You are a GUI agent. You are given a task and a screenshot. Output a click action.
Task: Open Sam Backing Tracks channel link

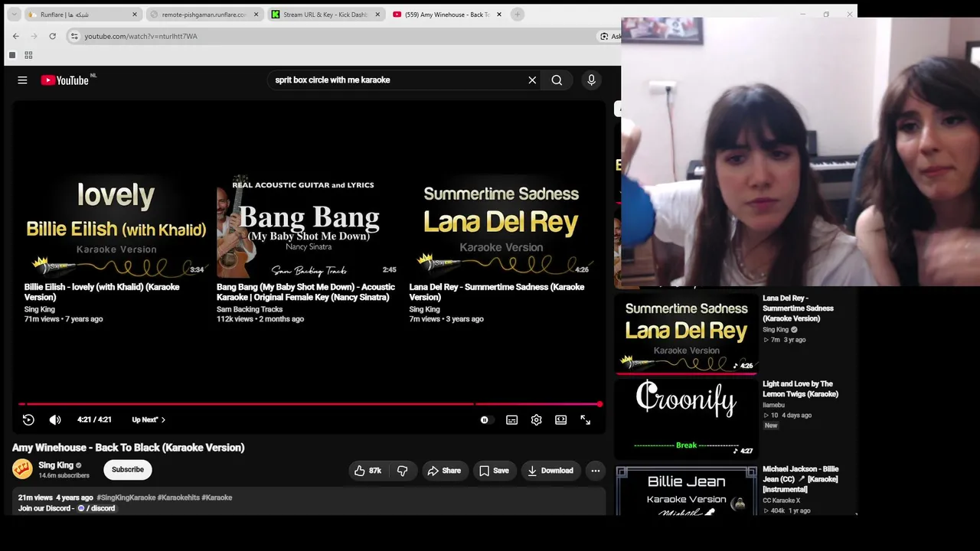250,309
